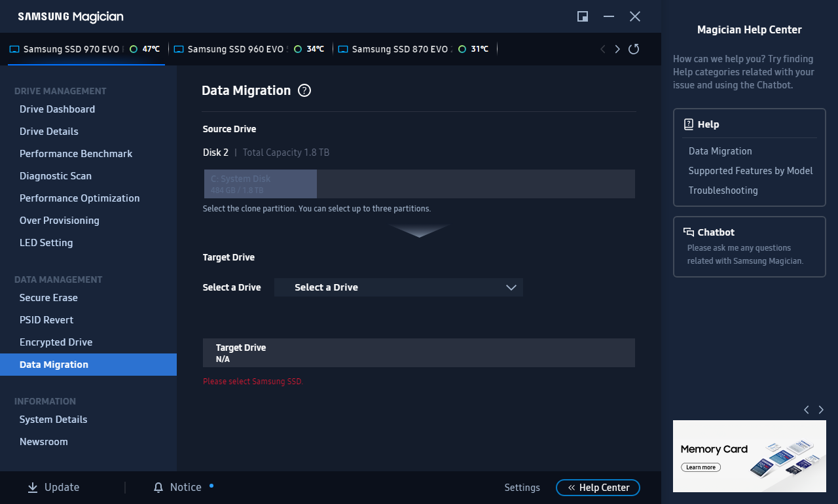Click the Help book icon
This screenshot has height=504, width=838.
click(x=689, y=124)
